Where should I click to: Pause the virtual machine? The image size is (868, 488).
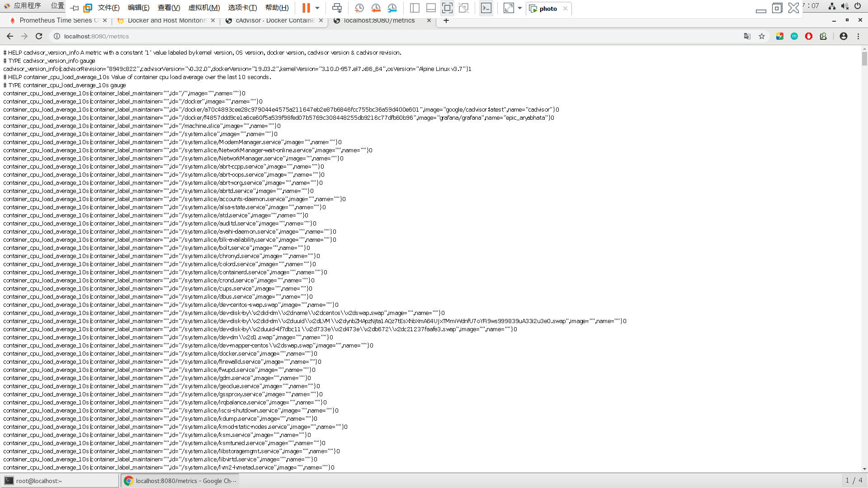[x=306, y=8]
